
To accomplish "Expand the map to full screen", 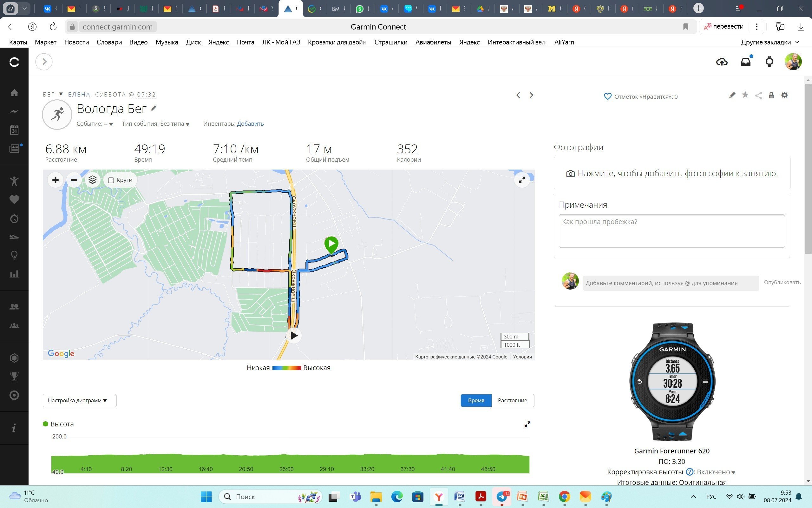I will pos(522,180).
